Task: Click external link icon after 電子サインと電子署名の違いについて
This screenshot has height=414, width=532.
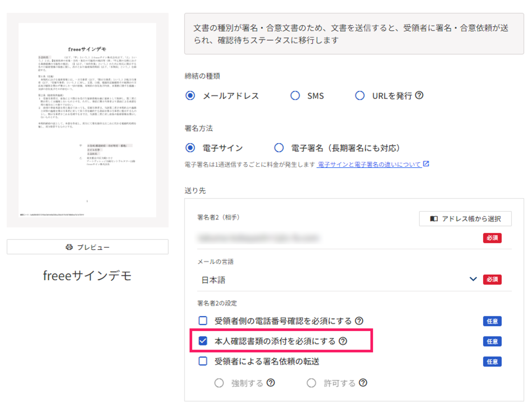Action: pyautogui.click(x=426, y=164)
